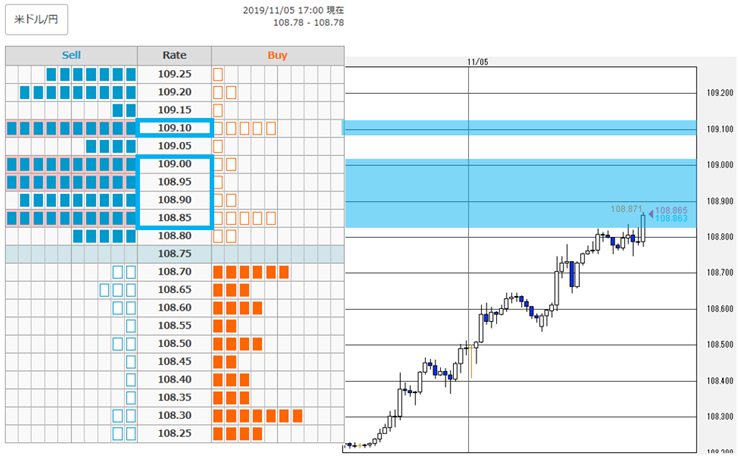Click the single buy order box at 109.05
The width and height of the screenshot is (740, 461).
point(218,146)
